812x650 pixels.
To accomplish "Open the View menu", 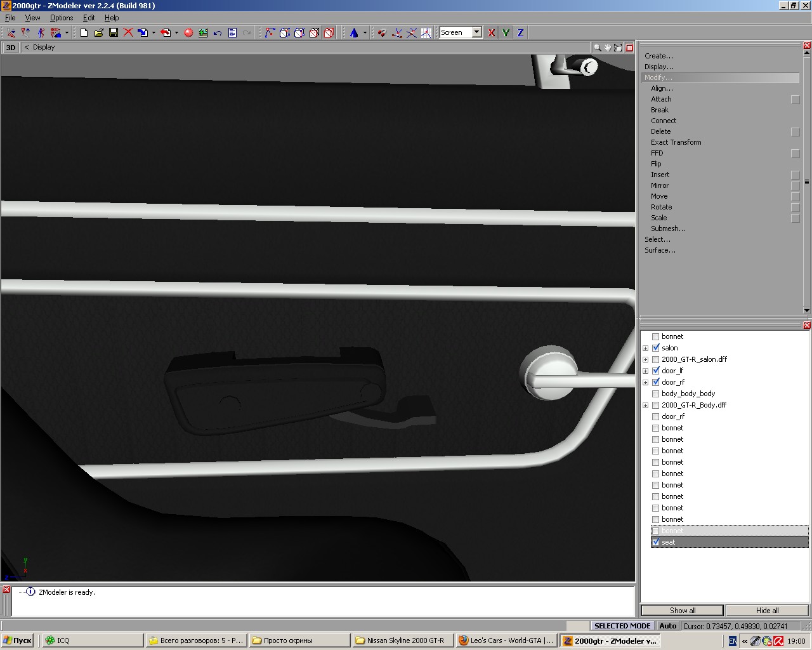I will pos(32,18).
